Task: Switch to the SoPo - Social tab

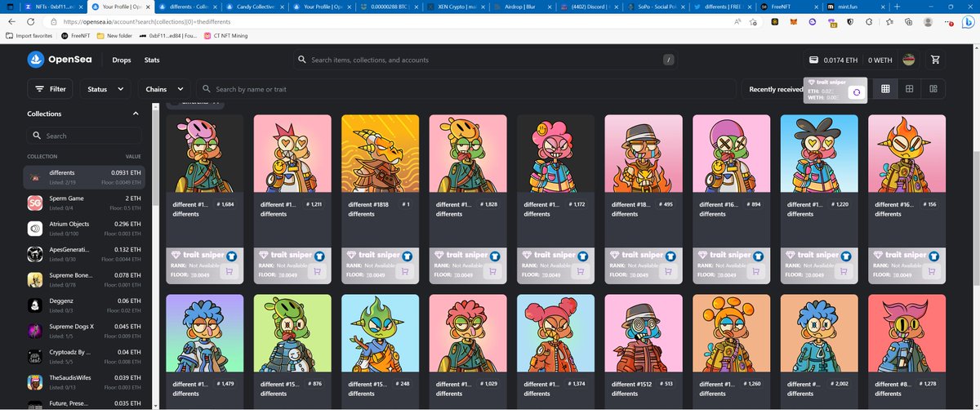Action: point(655,5)
